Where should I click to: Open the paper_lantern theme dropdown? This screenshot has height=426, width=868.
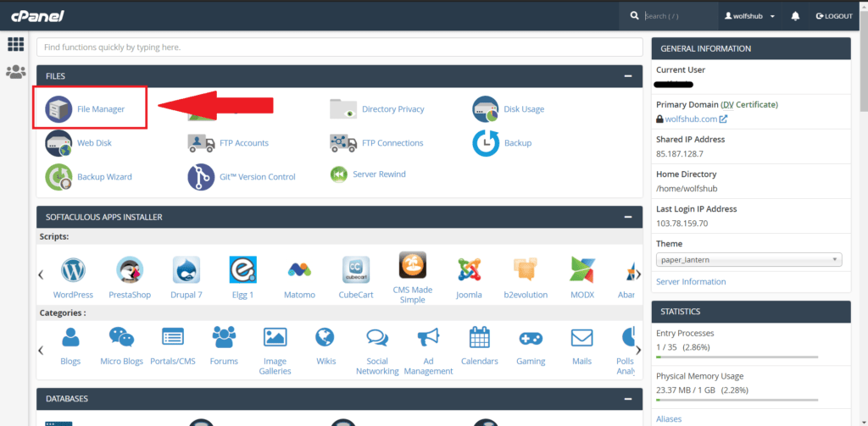click(748, 260)
